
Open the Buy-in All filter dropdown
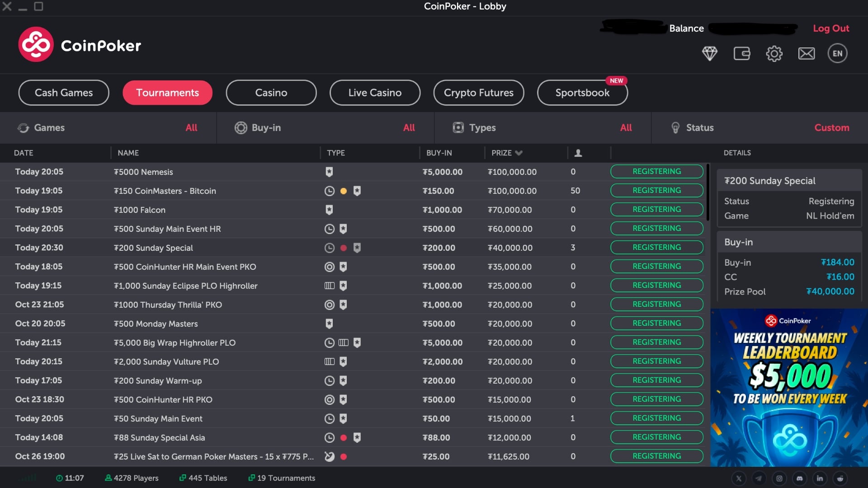click(x=409, y=128)
